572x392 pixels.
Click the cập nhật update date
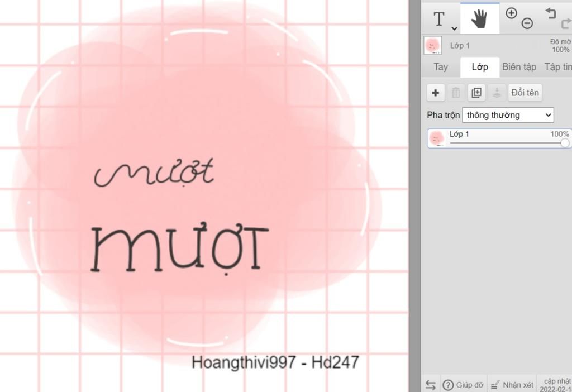(556, 385)
